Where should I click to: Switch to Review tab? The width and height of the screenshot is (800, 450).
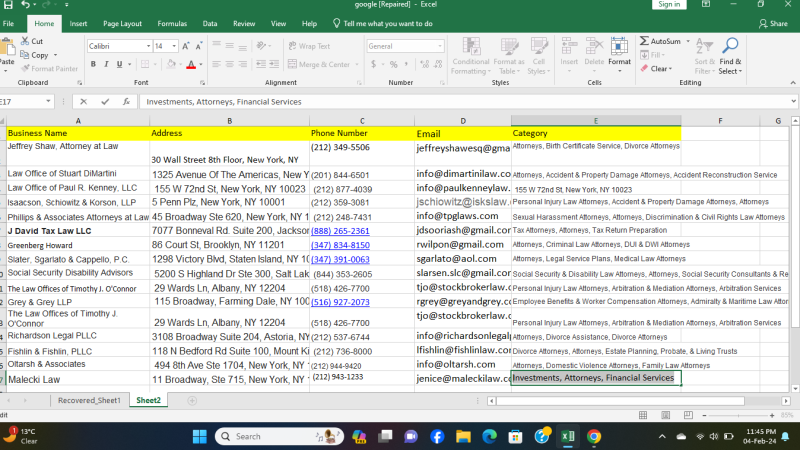244,23
